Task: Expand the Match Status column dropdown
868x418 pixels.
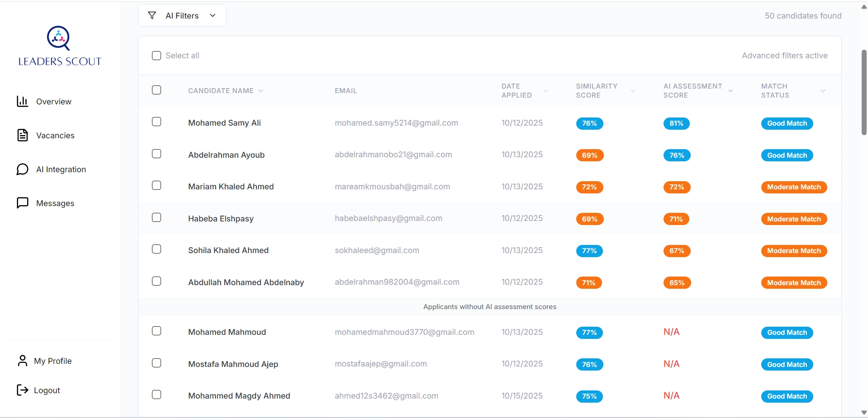Action: click(x=823, y=90)
